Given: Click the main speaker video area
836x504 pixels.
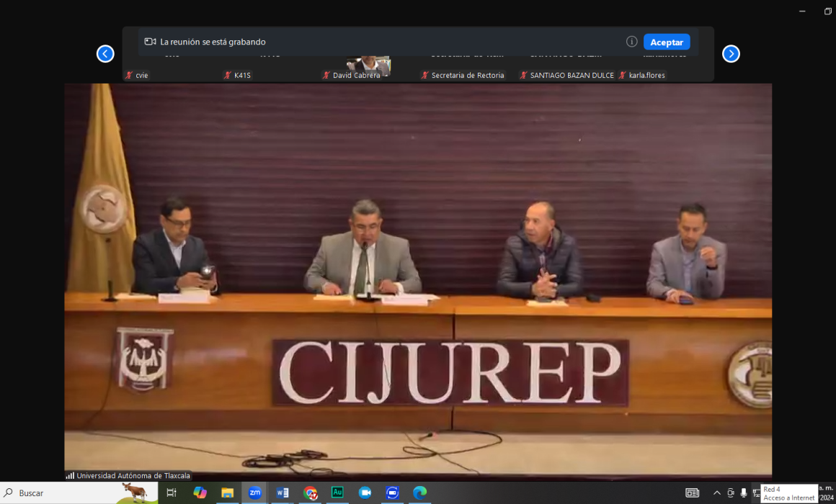Looking at the screenshot, I should pyautogui.click(x=418, y=282).
